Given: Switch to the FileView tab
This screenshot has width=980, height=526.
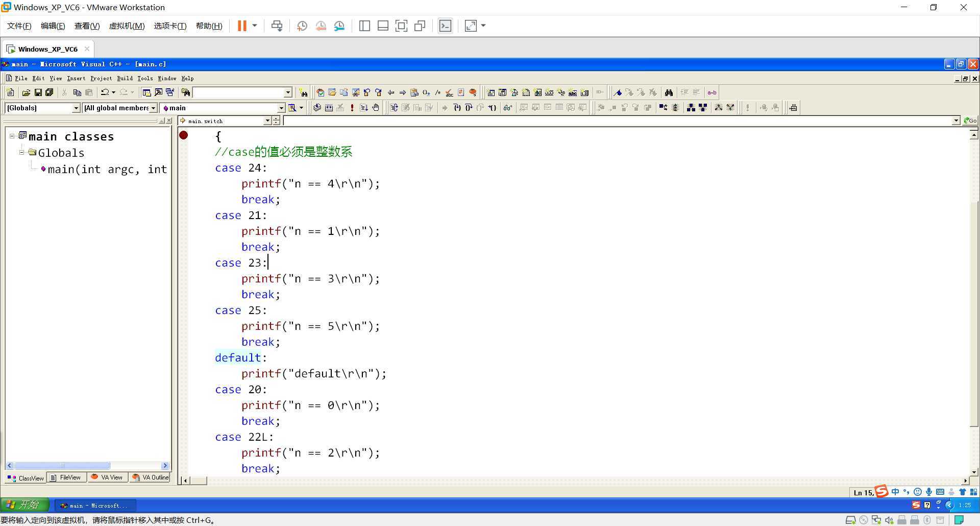Looking at the screenshot, I should [x=66, y=477].
